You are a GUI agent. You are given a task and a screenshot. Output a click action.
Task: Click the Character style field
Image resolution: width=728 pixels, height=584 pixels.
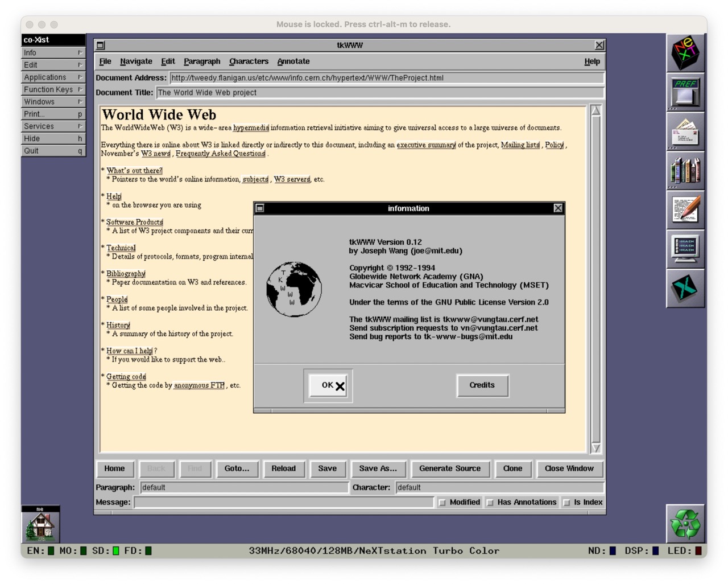(499, 488)
